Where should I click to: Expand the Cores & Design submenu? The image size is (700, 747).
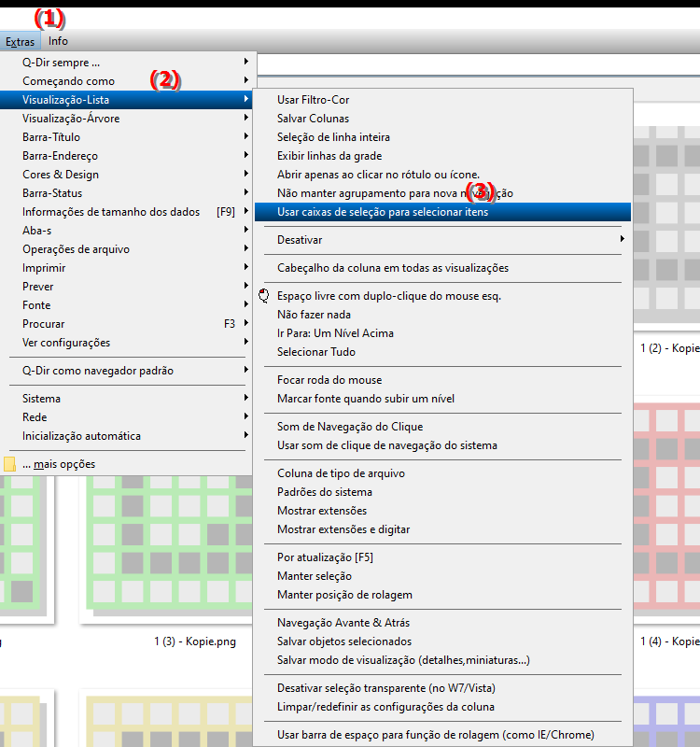(126, 175)
